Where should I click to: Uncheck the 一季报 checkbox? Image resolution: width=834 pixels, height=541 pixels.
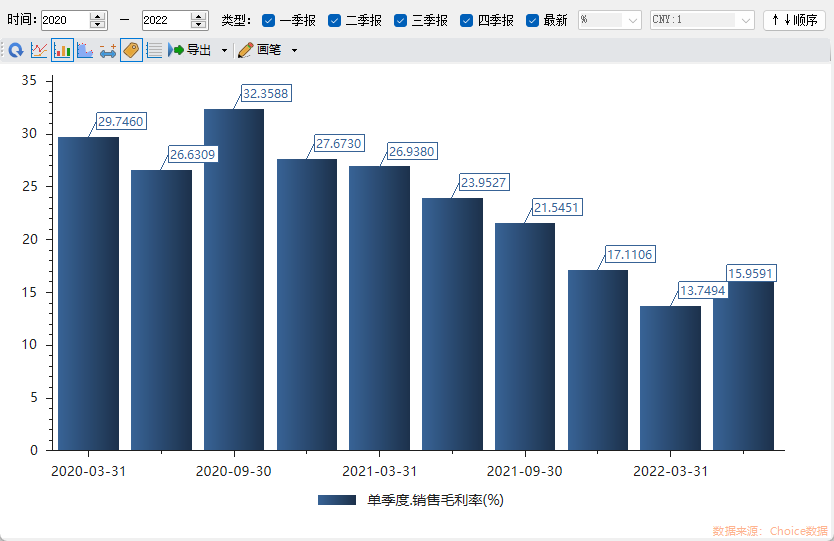point(269,20)
